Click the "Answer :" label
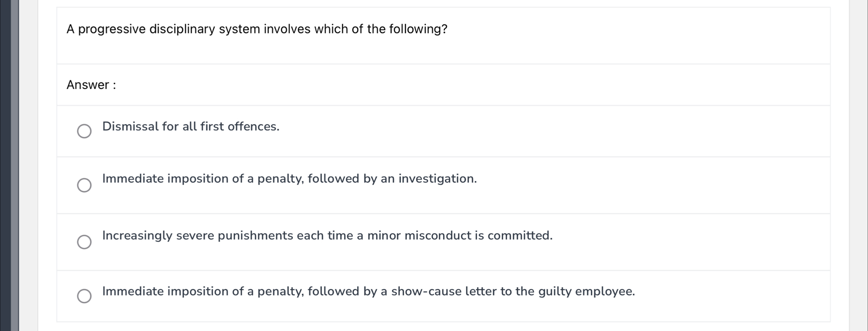Image resolution: width=868 pixels, height=331 pixels. click(x=91, y=85)
